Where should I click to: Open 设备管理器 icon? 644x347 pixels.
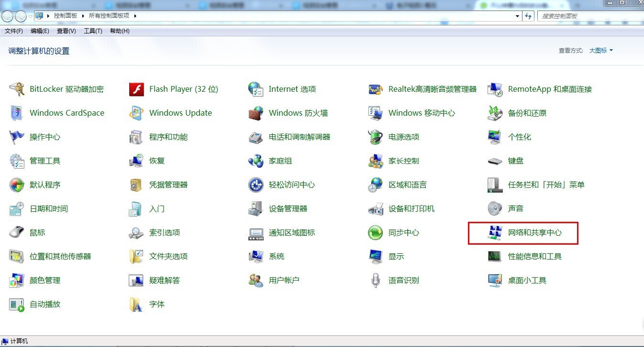256,208
